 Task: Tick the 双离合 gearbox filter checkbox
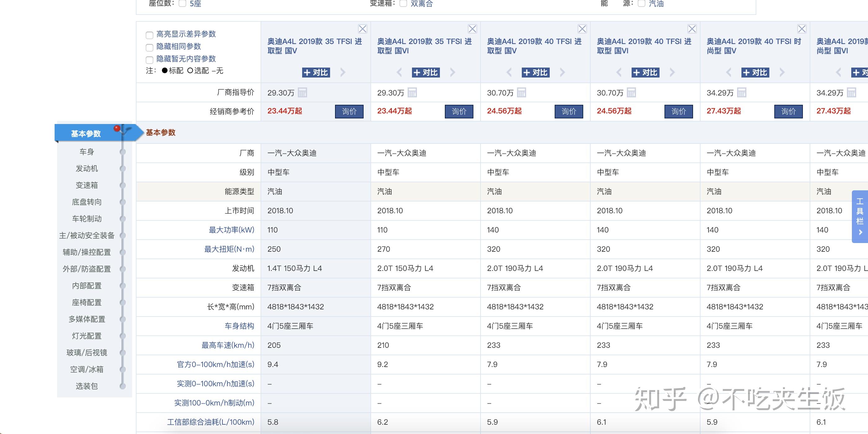coord(403,4)
